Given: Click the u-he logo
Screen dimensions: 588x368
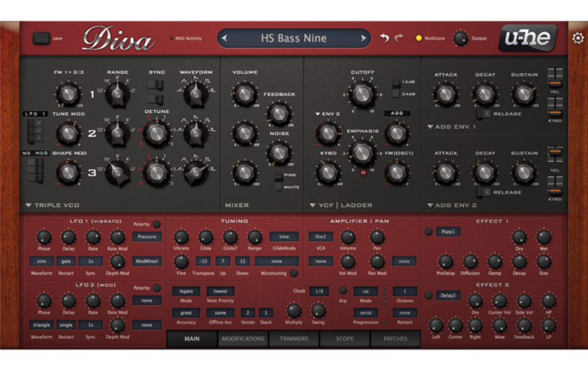Looking at the screenshot, I should [527, 38].
